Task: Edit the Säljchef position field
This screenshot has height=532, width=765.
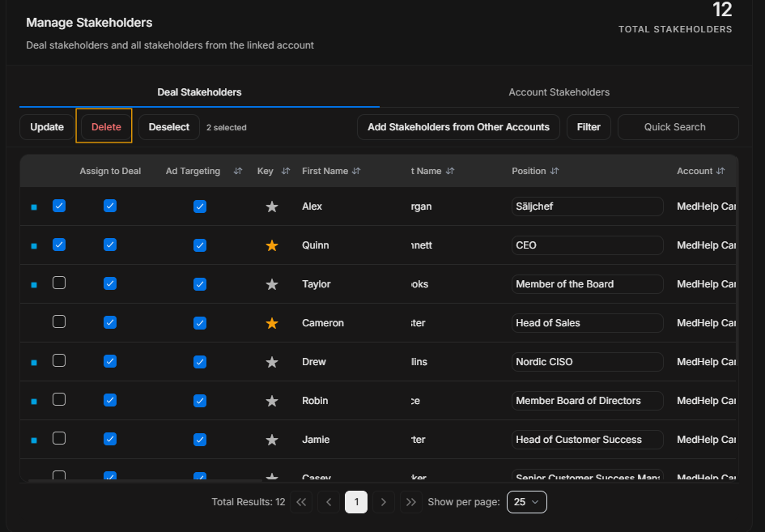Action: 588,206
